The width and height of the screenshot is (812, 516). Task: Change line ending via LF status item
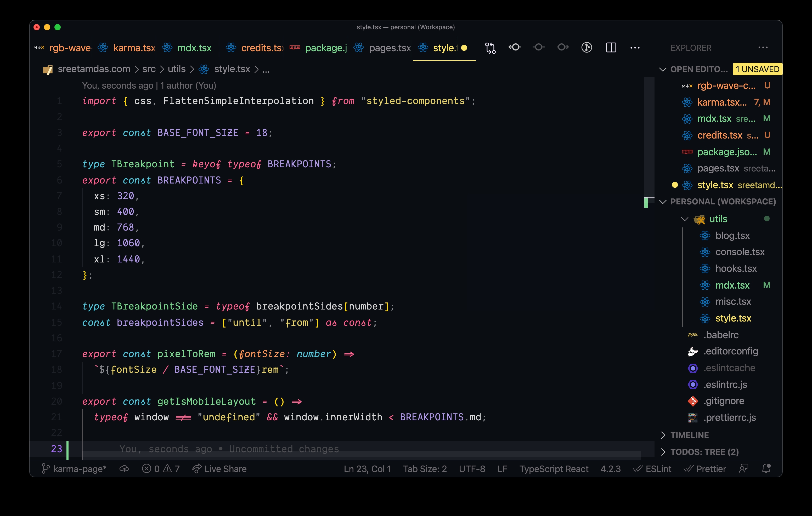(x=502, y=469)
